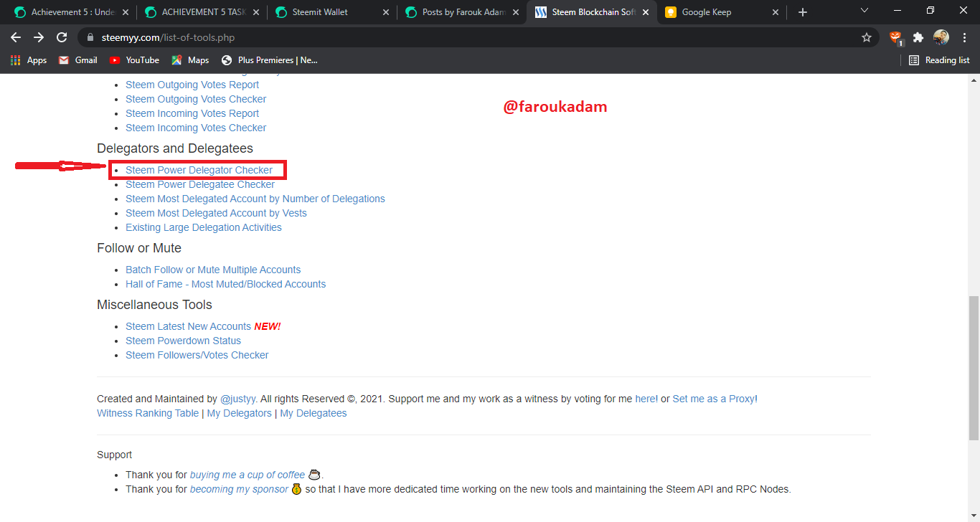Bookmark this page with the star icon
980x522 pixels.
click(x=867, y=37)
